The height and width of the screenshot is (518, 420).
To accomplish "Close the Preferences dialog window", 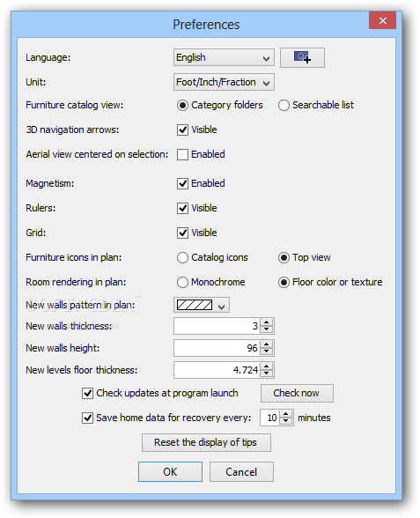I will [x=383, y=21].
